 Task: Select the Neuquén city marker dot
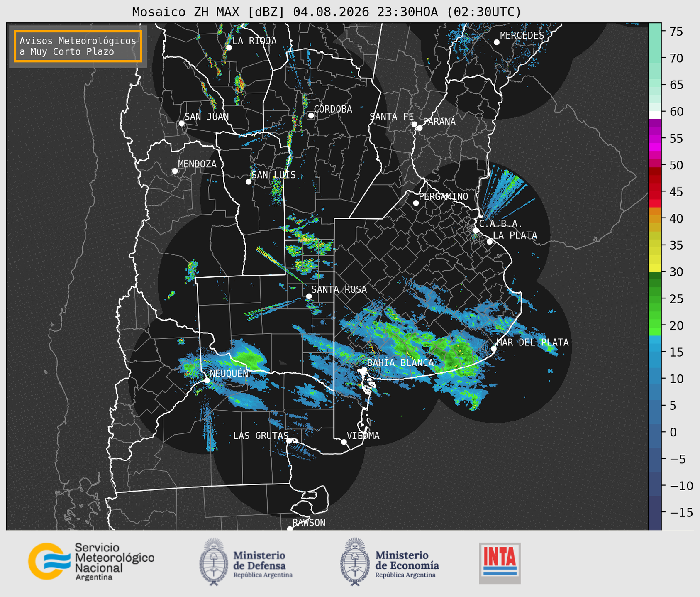(207, 380)
